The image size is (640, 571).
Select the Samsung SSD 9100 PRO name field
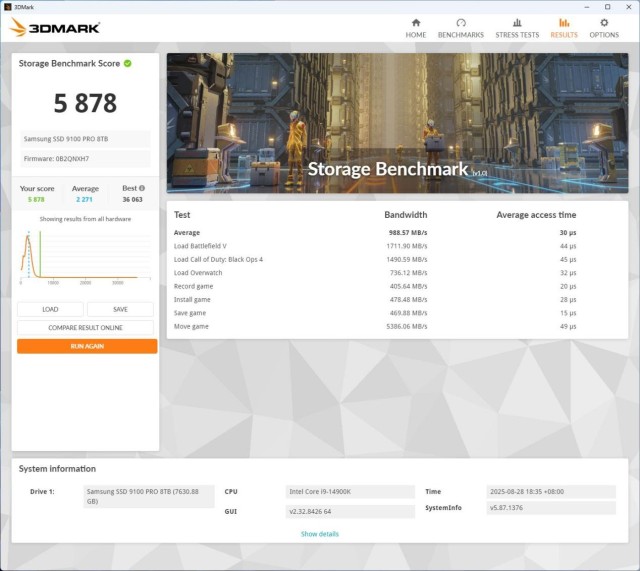[x=85, y=139]
